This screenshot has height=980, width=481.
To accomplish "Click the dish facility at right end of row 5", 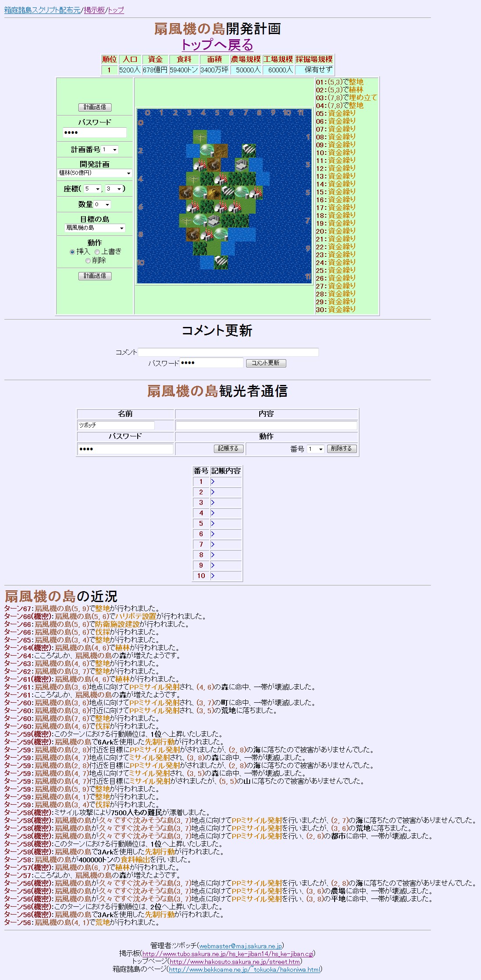I will point(256,193).
